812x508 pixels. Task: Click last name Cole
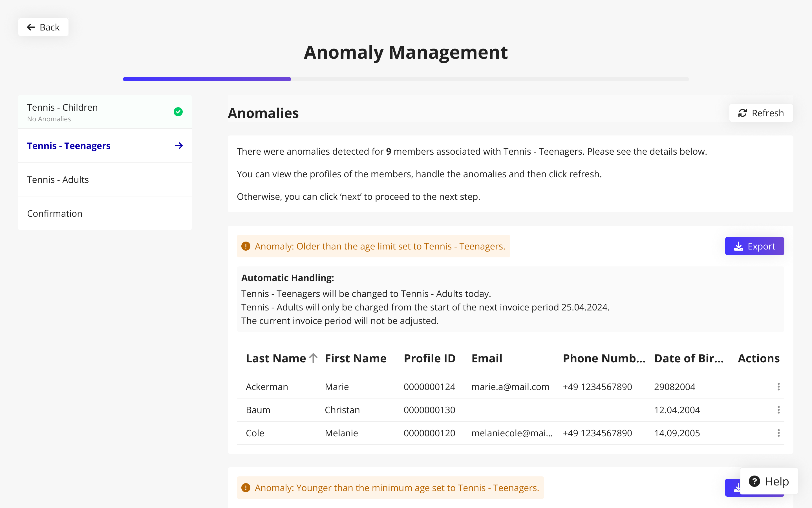pos(255,433)
